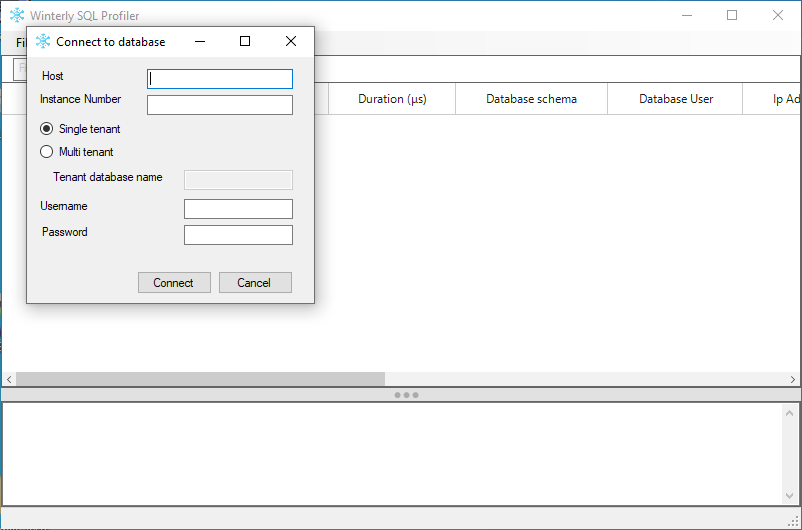
Task: Click the Instance Number input field
Action: pyautogui.click(x=220, y=105)
